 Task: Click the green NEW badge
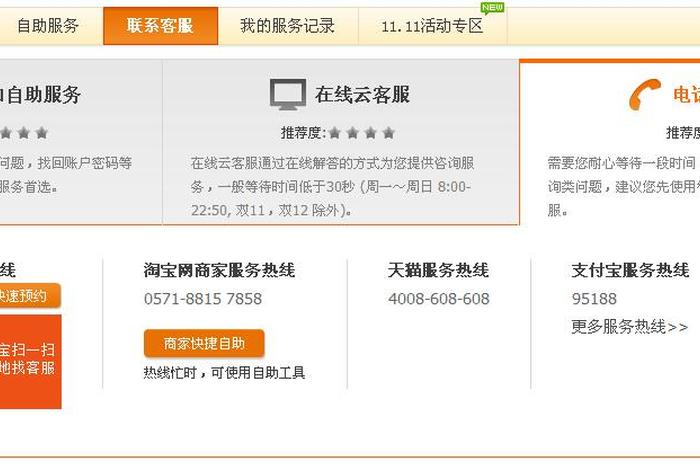point(492,8)
